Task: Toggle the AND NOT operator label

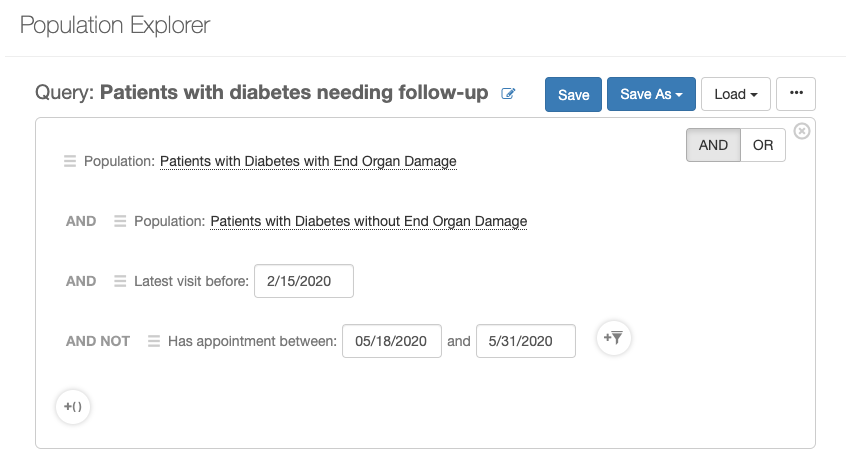Action: [98, 341]
